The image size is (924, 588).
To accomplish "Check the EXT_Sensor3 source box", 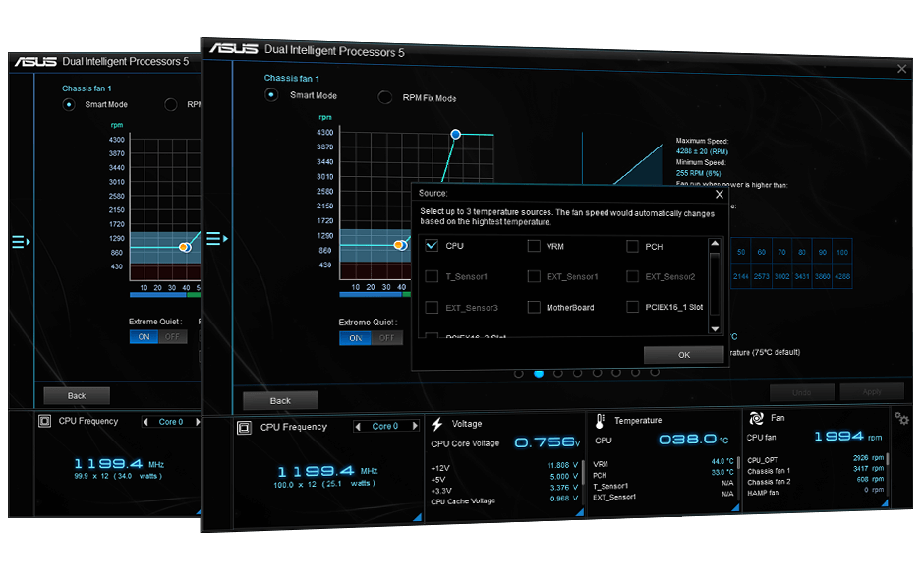I will [x=432, y=307].
